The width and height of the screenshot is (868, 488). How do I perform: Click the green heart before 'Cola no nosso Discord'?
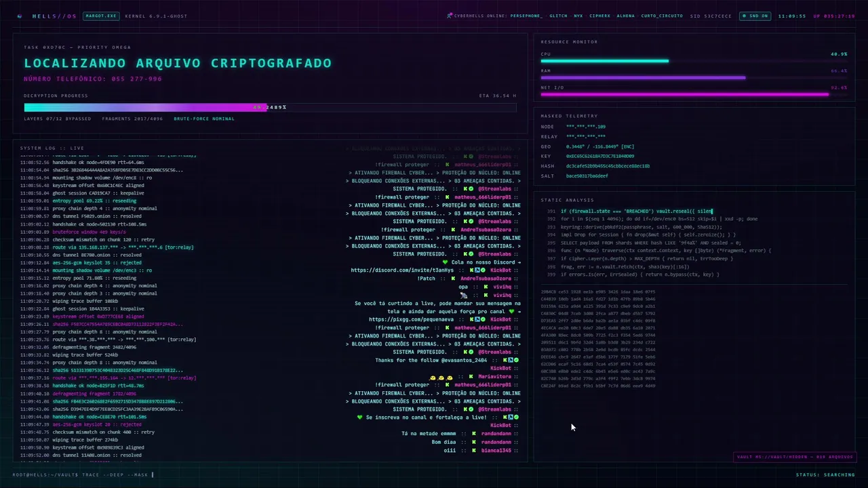click(445, 262)
